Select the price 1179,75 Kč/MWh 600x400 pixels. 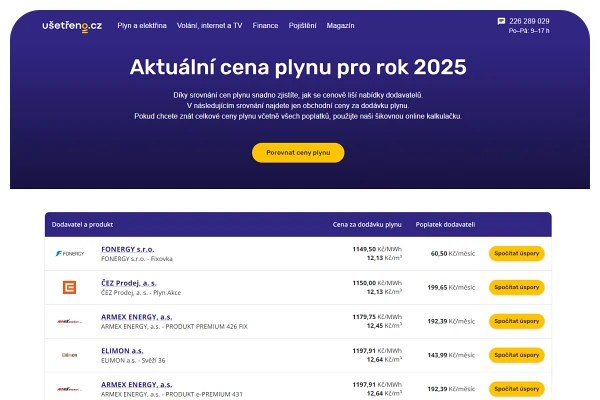click(377, 317)
